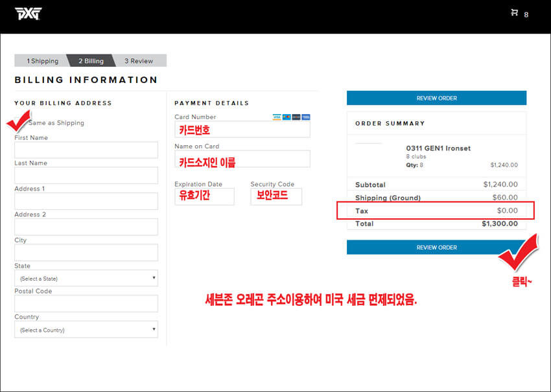This screenshot has height=392, width=551.
Task: Click the Card Number input field
Action: click(x=242, y=129)
